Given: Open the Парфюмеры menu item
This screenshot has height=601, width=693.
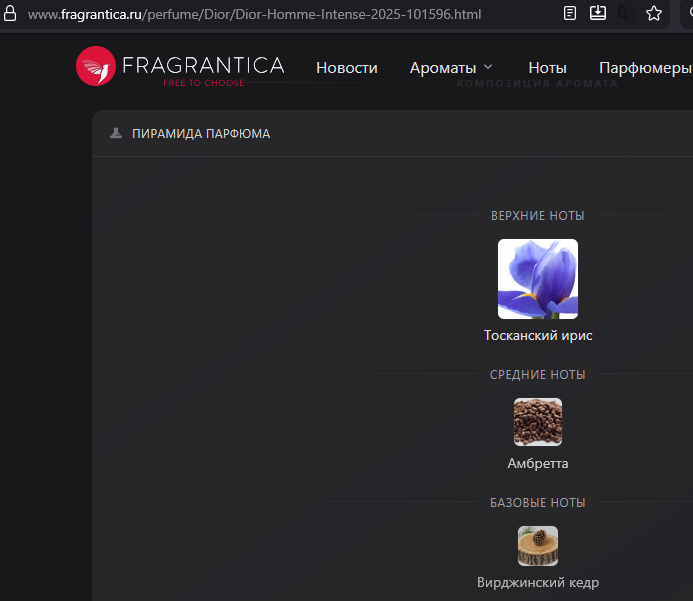Looking at the screenshot, I should click(646, 68).
